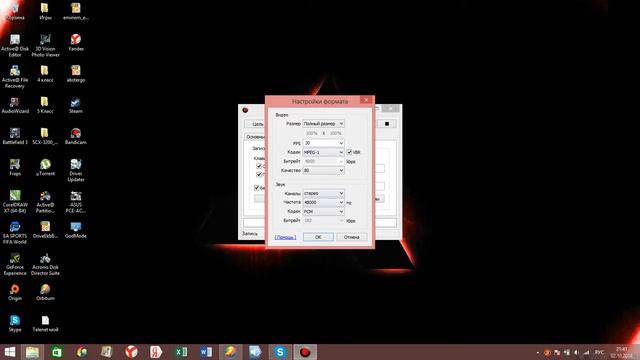Open the volume tray icon

pyautogui.click(x=576, y=352)
